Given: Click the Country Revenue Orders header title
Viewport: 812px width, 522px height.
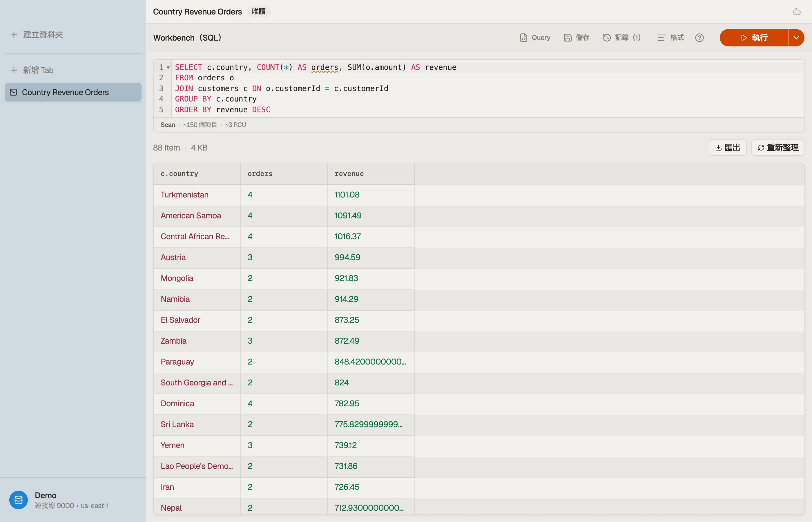Looking at the screenshot, I should [x=197, y=12].
